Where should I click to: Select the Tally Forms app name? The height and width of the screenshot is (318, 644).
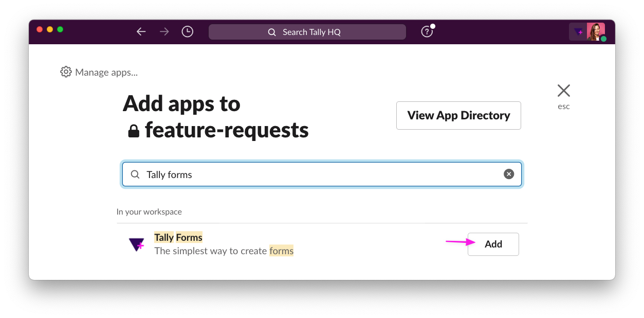178,237
